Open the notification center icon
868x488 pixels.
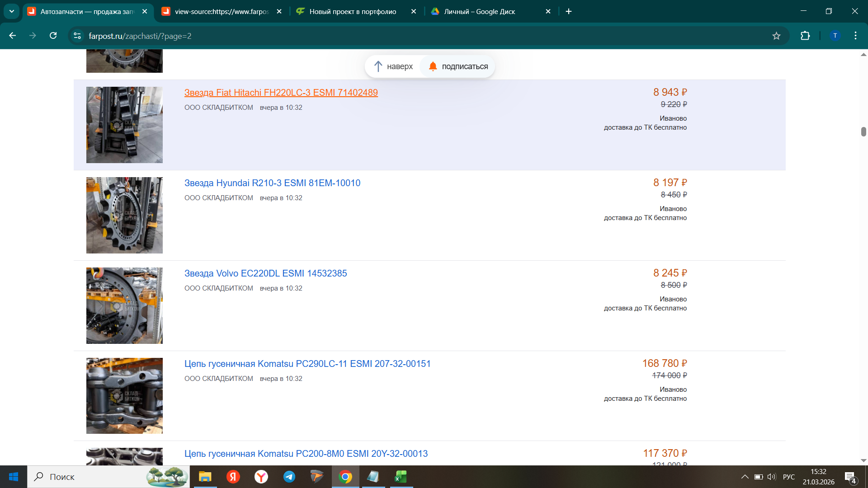850,477
